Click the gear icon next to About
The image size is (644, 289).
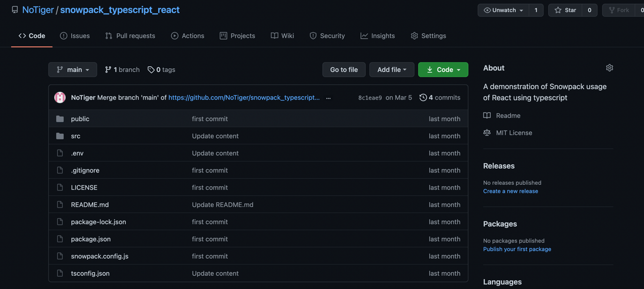click(x=610, y=68)
